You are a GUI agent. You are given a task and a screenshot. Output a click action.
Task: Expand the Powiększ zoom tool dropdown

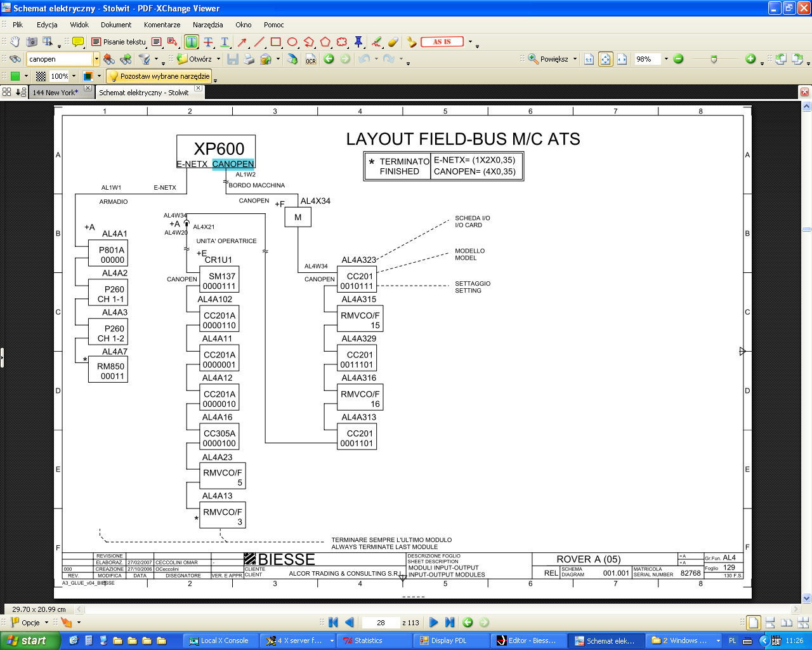[x=575, y=59]
